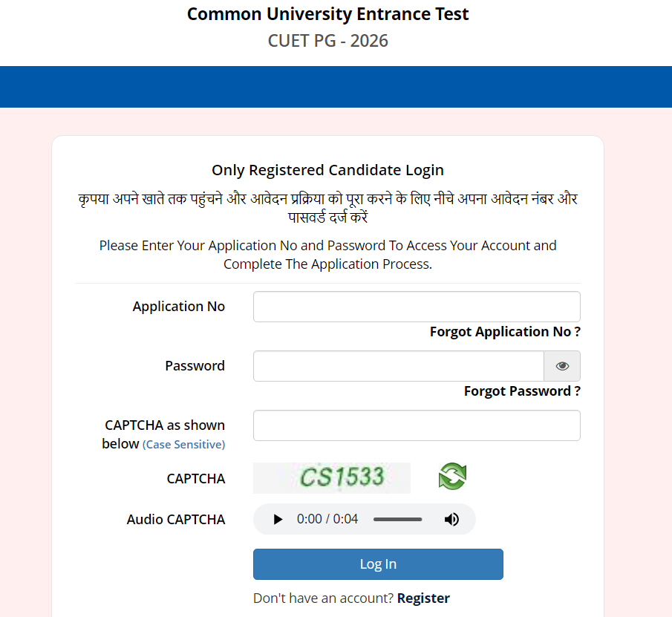Mute the Audio CAPTCHA volume
Viewport: 672px width, 617px height.
tap(451, 519)
